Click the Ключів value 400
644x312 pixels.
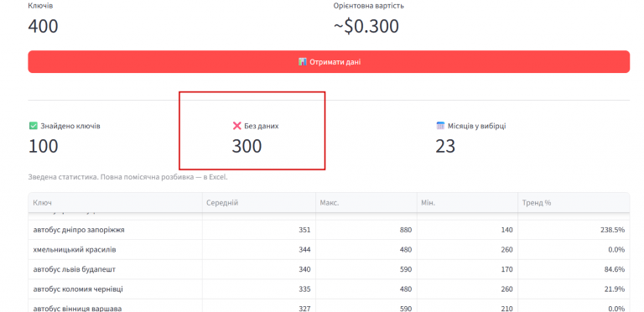coord(43,26)
